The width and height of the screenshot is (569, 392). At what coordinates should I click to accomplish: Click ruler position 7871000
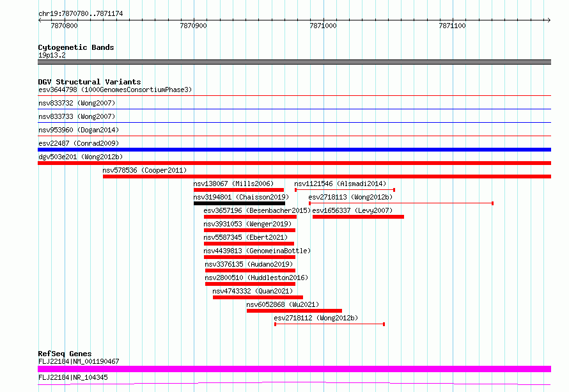(323, 26)
